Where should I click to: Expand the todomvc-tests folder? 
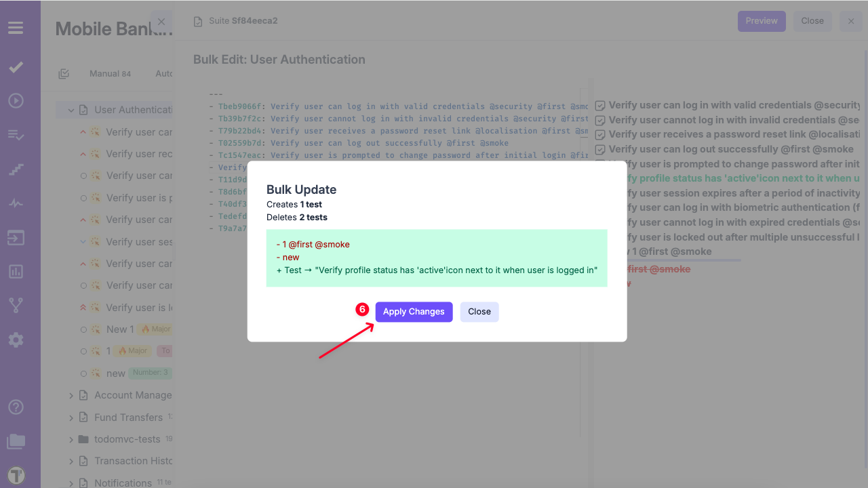point(71,439)
